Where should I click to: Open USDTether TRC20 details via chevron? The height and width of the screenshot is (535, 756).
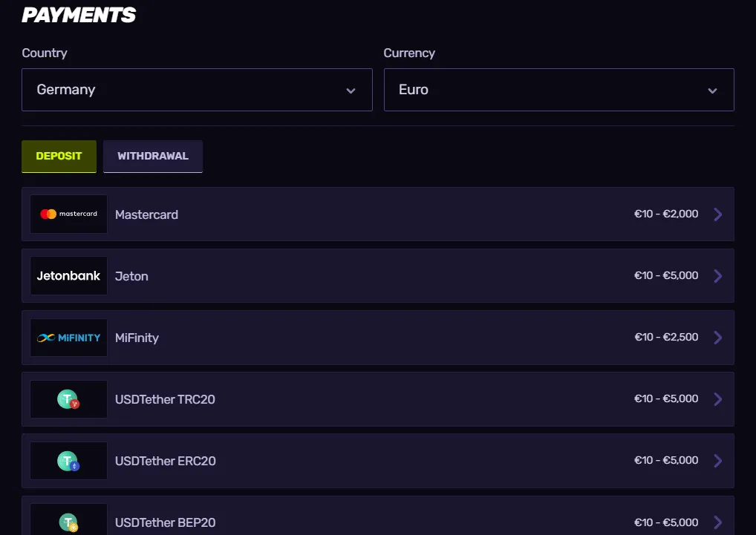coord(717,398)
